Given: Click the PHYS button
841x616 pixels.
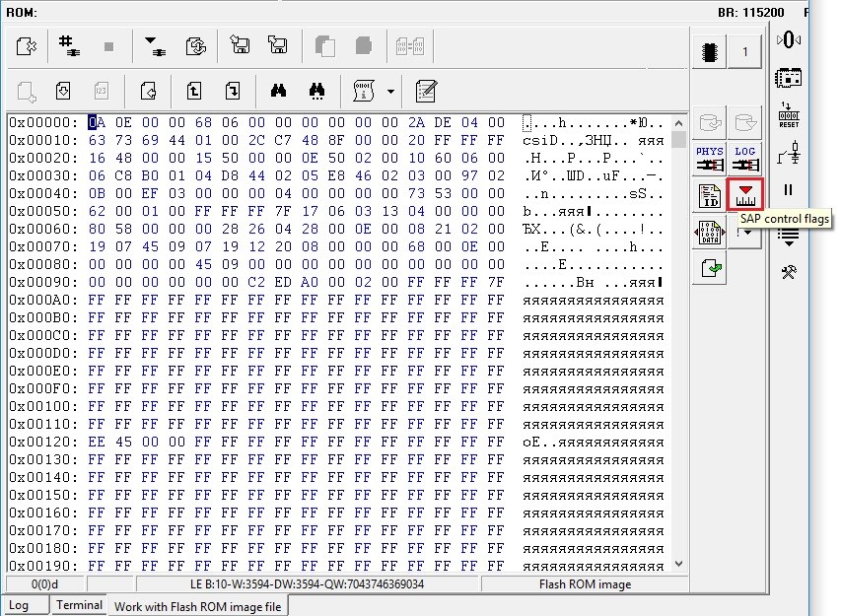Looking at the screenshot, I should pos(710,158).
